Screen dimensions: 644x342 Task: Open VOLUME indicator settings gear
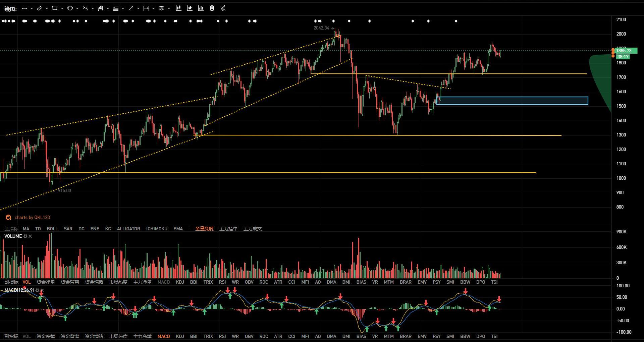(25, 236)
